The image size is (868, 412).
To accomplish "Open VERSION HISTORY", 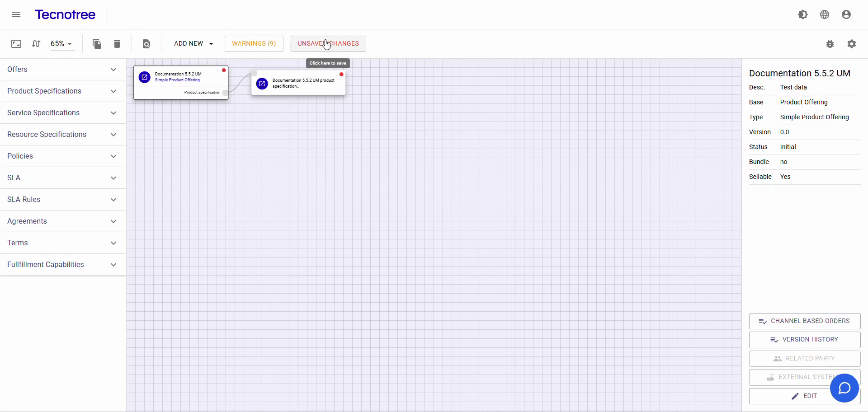I will click(x=804, y=339).
